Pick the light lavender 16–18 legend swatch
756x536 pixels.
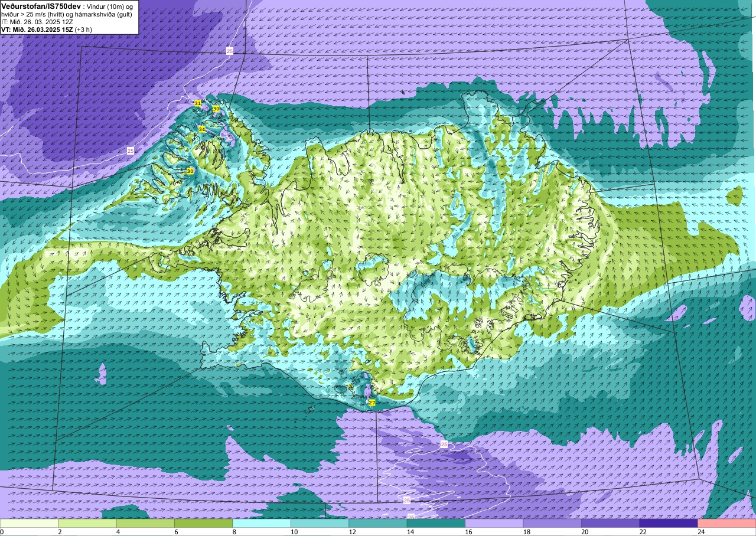tap(494, 523)
